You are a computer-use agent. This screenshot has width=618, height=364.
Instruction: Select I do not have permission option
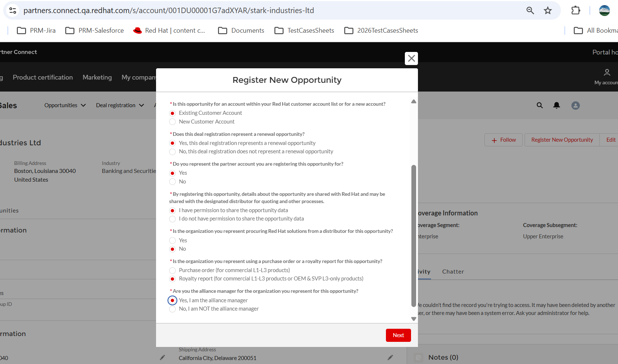click(172, 219)
